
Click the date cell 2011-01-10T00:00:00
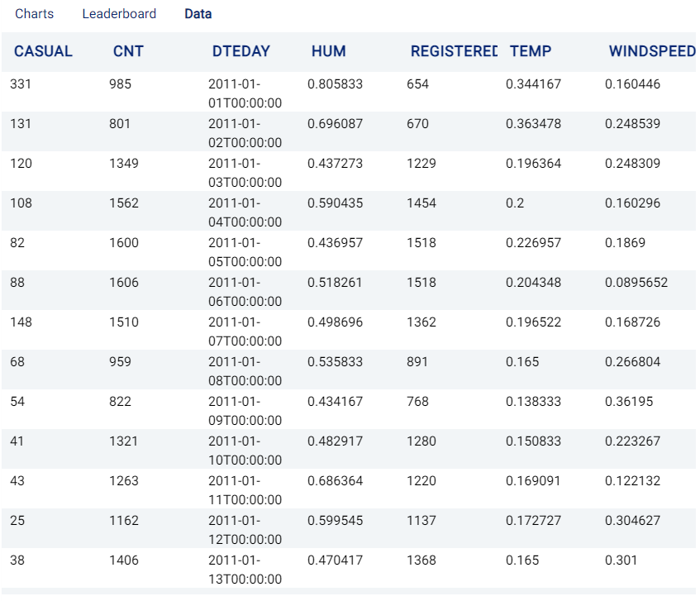click(245, 451)
